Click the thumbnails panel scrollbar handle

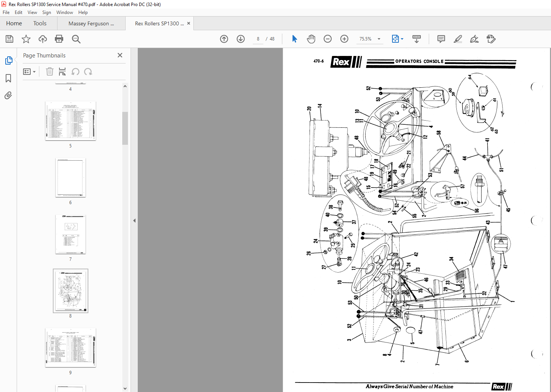point(125,128)
